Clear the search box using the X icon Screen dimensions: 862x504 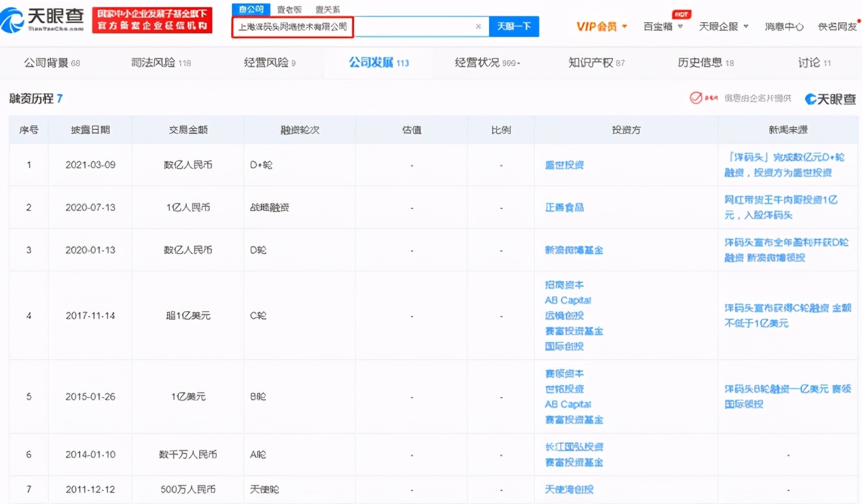point(479,26)
